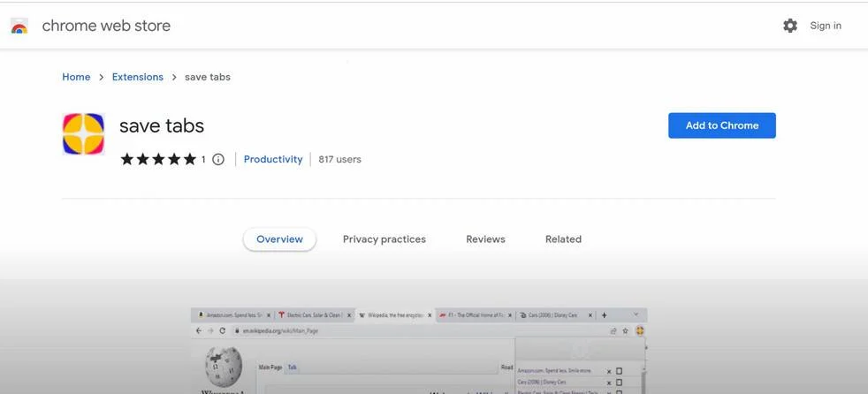Select the Overview tab
The height and width of the screenshot is (394, 868).
[279, 239]
